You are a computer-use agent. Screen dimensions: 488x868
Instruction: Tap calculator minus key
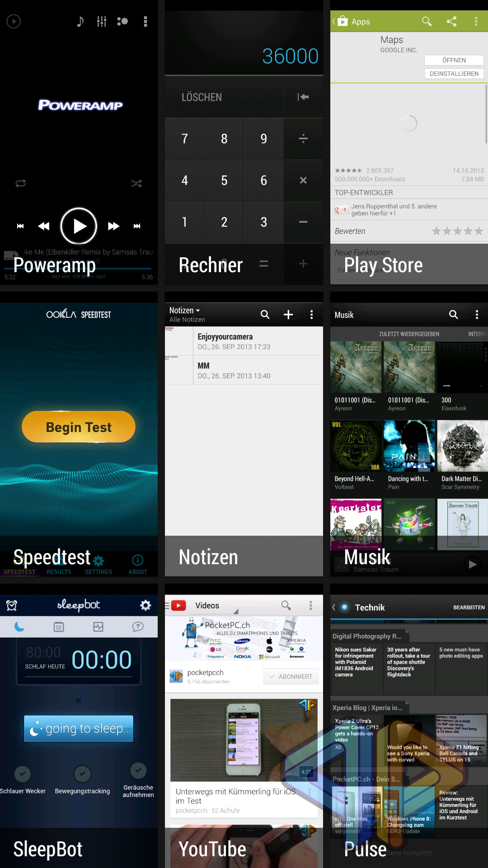[x=303, y=222]
